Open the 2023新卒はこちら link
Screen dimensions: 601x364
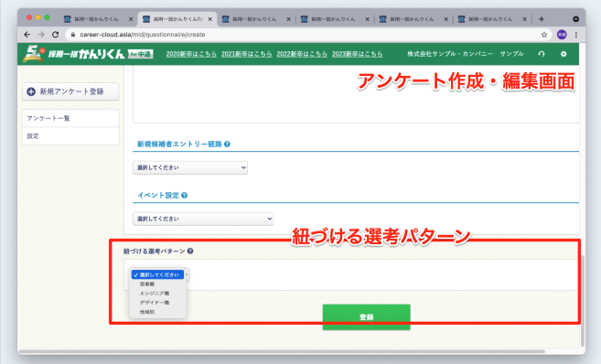358,54
